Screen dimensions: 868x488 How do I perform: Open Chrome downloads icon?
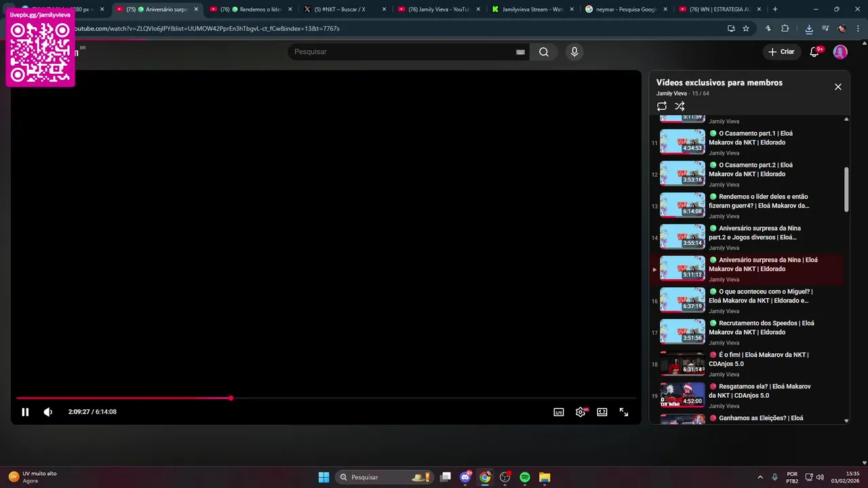[809, 28]
